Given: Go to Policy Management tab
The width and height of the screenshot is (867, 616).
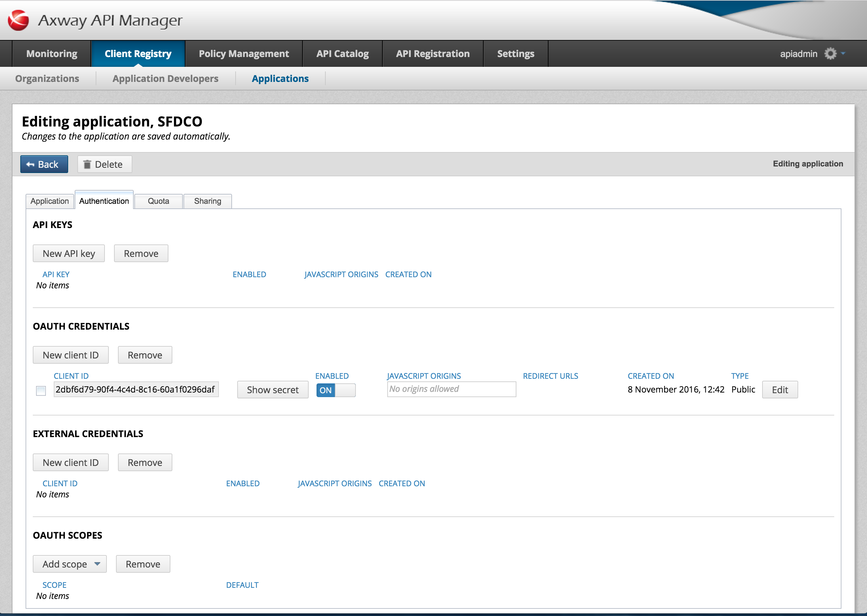Looking at the screenshot, I should tap(244, 53).
